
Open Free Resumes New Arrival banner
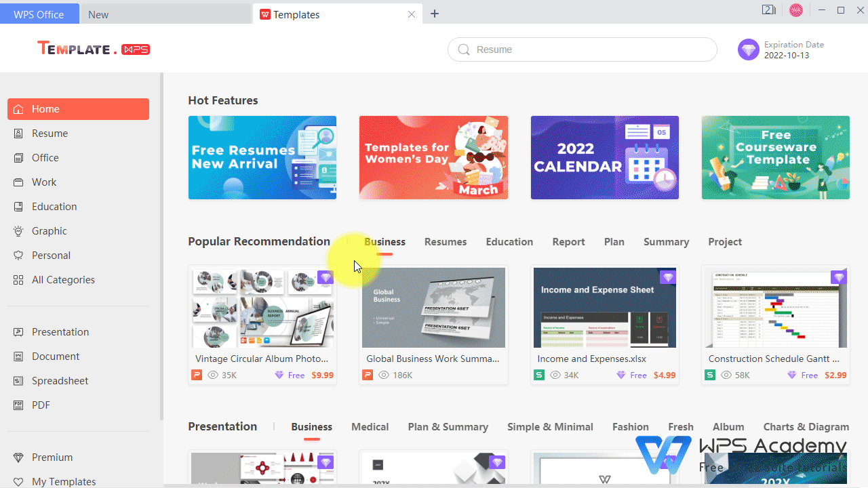pyautogui.click(x=262, y=157)
